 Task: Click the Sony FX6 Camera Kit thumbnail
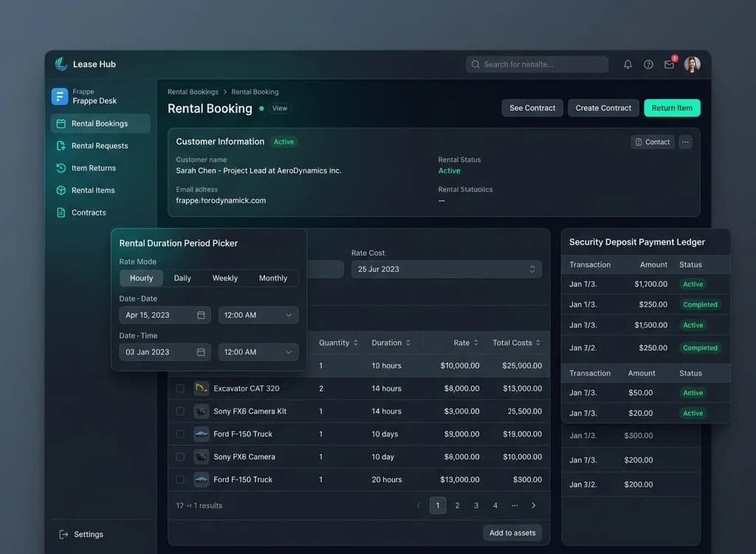tap(201, 411)
